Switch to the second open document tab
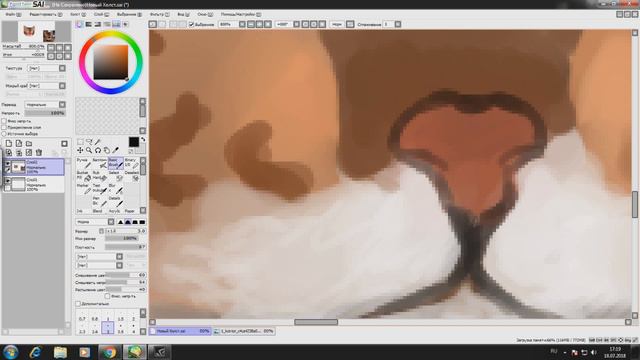The width and height of the screenshot is (640, 360). (244, 331)
